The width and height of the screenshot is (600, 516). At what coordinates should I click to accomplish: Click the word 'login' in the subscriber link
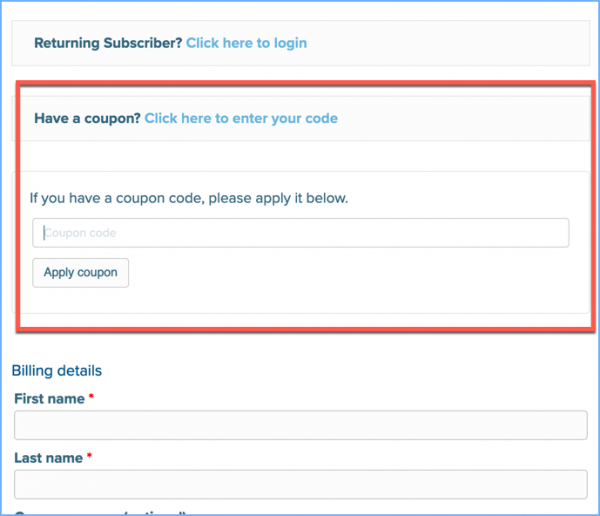(290, 43)
